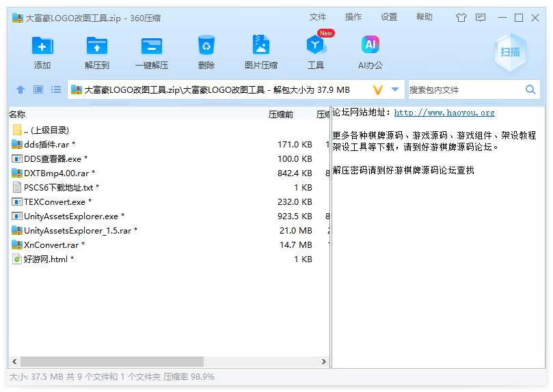
Task: Click the PSCS6下载地址.txt file icon
Action: [x=17, y=187]
